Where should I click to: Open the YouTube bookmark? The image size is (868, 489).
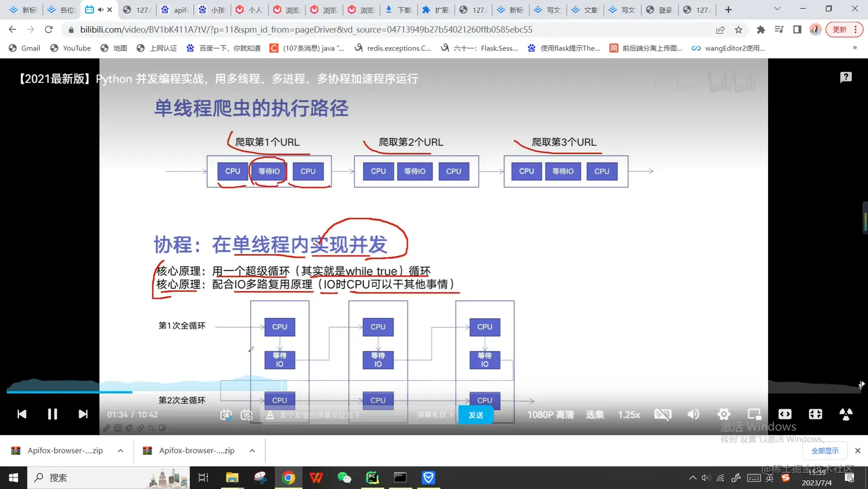tap(71, 48)
